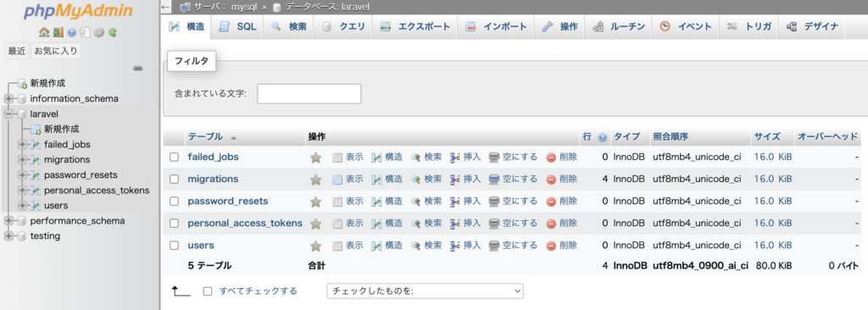Check the failed_jobs table checkbox

[x=175, y=158]
